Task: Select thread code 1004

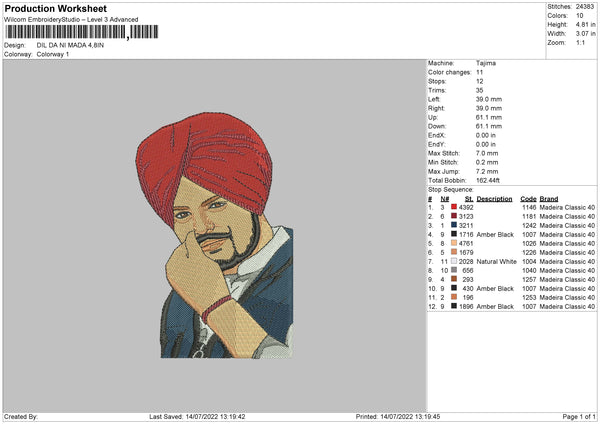Action: click(529, 262)
